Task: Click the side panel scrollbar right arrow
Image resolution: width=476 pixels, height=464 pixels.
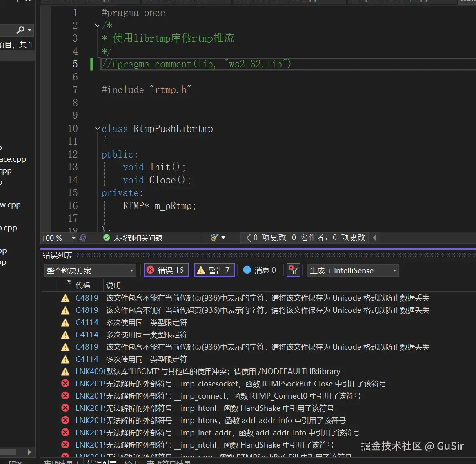Action: click(x=29, y=452)
